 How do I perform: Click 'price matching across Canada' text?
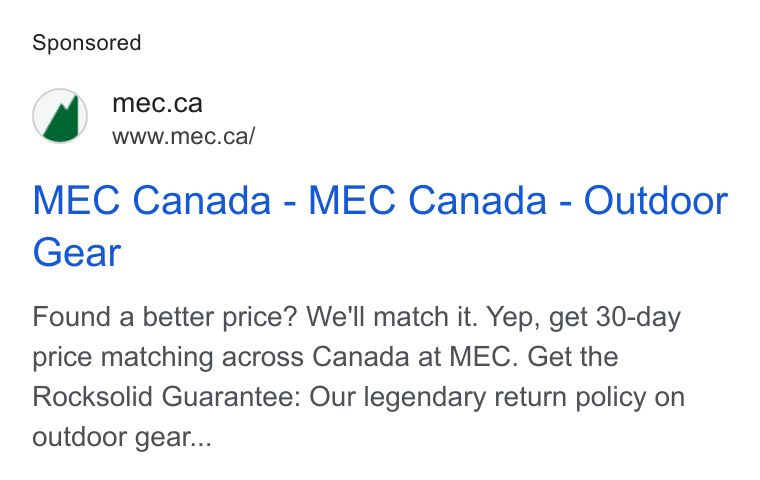coord(221,358)
